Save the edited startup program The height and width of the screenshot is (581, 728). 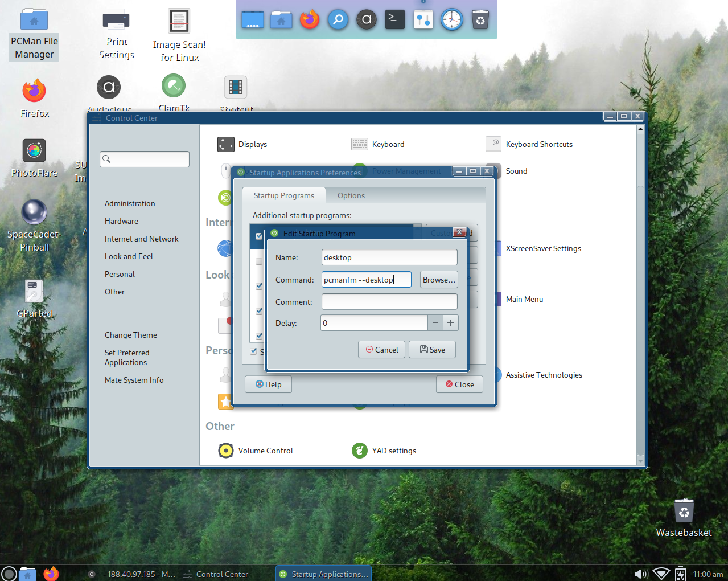pyautogui.click(x=432, y=350)
